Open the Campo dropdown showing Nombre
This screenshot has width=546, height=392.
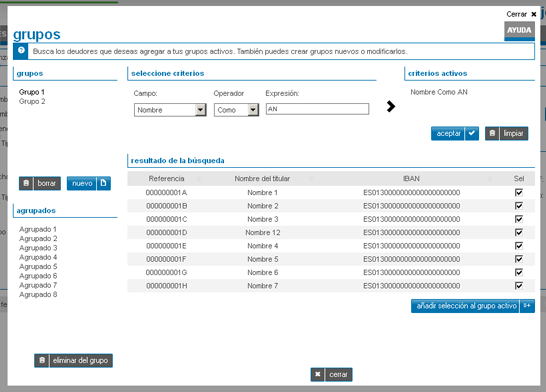tap(170, 110)
